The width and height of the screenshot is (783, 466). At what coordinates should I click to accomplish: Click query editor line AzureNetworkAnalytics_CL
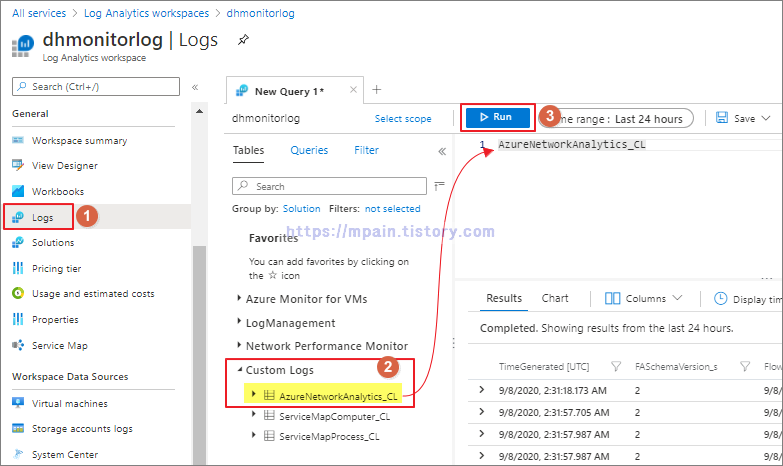pyautogui.click(x=572, y=144)
